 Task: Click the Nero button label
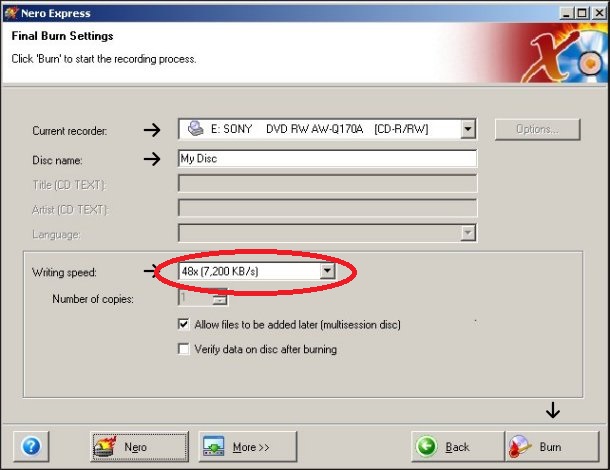(x=135, y=447)
